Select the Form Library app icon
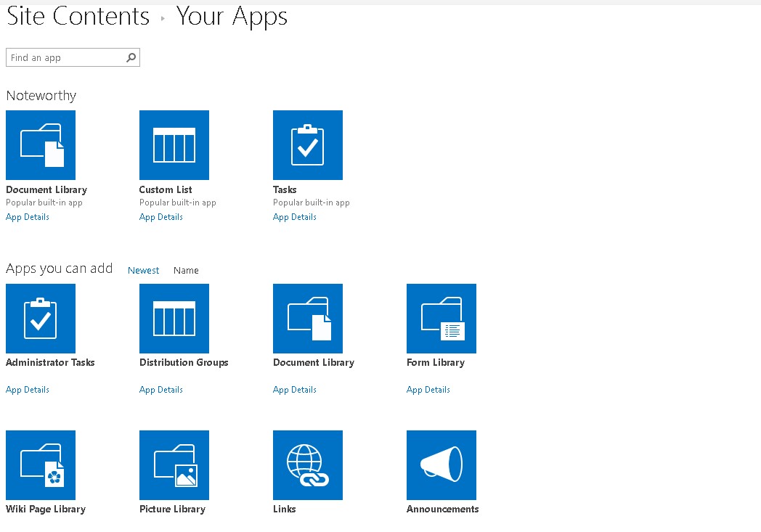 click(441, 319)
